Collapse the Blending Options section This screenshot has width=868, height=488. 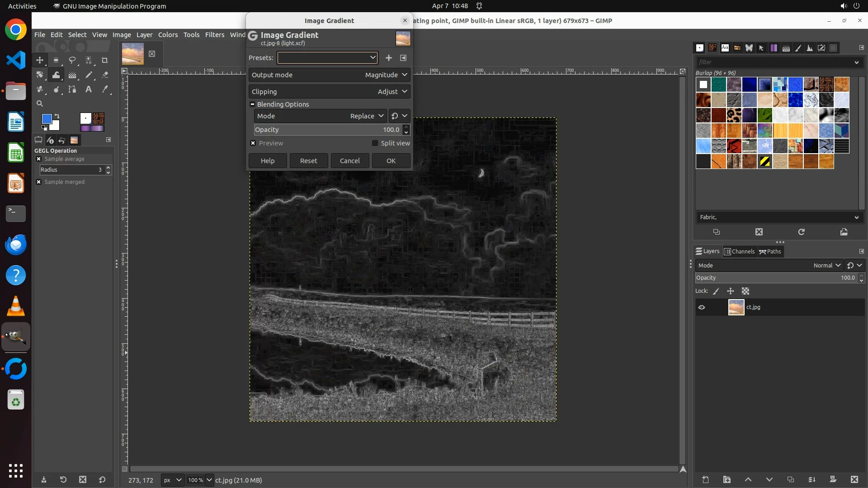(x=252, y=104)
